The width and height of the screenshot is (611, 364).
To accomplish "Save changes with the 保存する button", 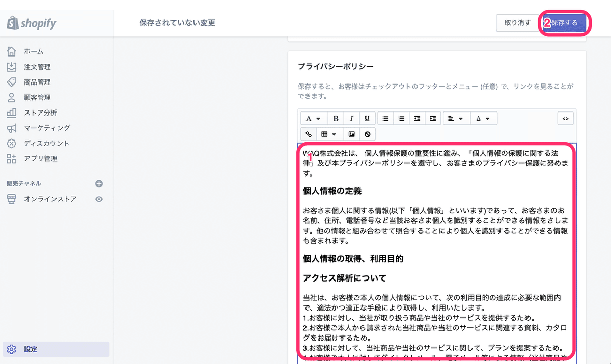I will click(x=565, y=23).
